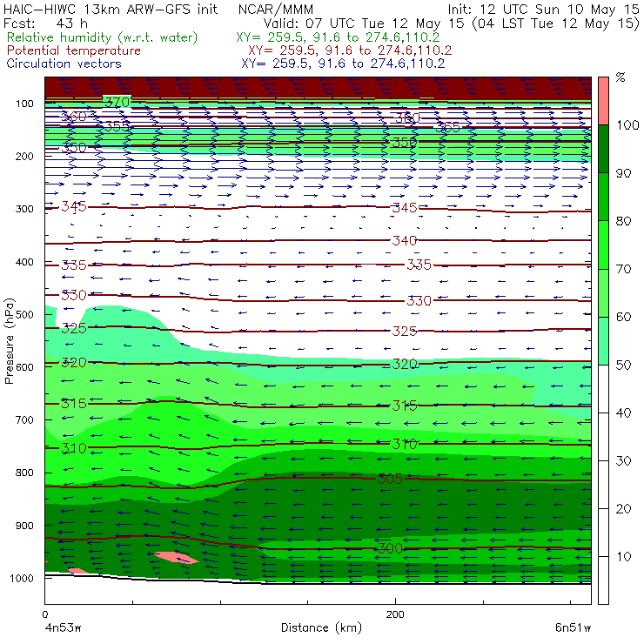Choose the 70–80% bright green colorbar segment
The image size is (644, 644).
pos(603,245)
